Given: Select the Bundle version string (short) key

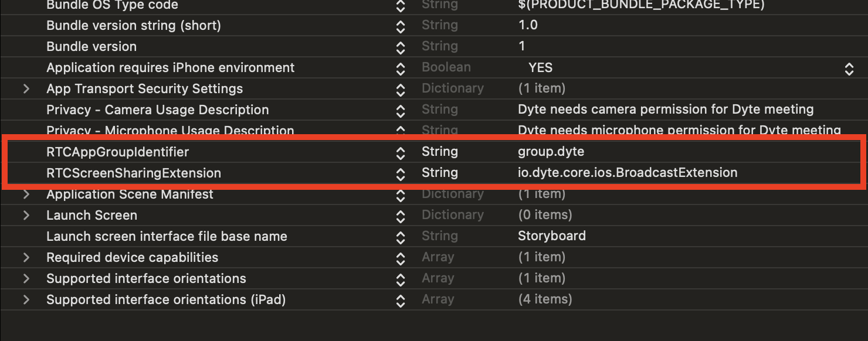Looking at the screenshot, I should [135, 25].
